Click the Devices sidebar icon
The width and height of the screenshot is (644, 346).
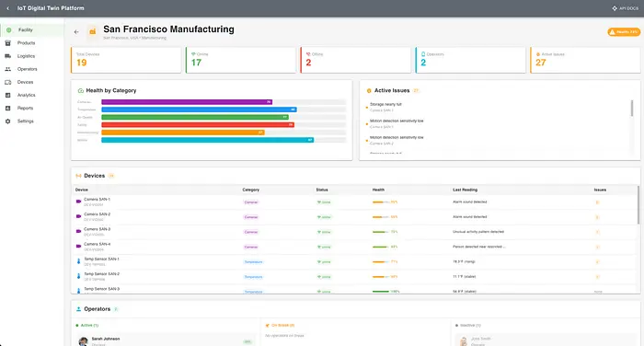pos(7,82)
